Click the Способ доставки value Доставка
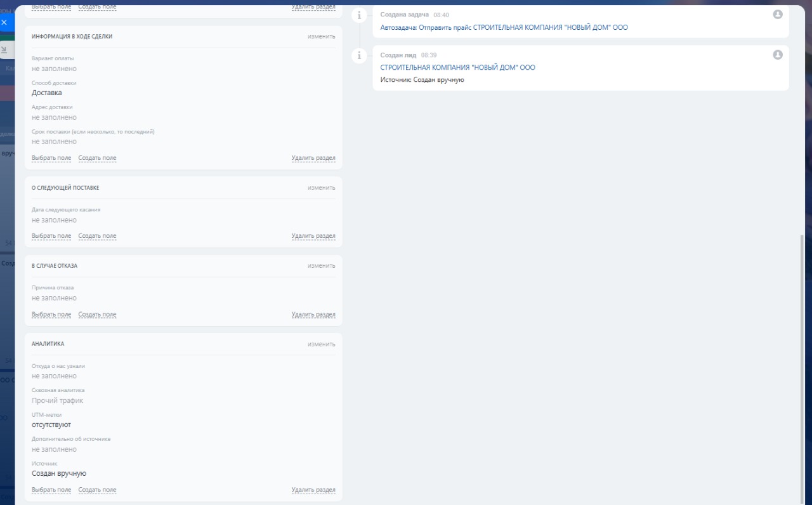The width and height of the screenshot is (812, 505). pyautogui.click(x=47, y=93)
